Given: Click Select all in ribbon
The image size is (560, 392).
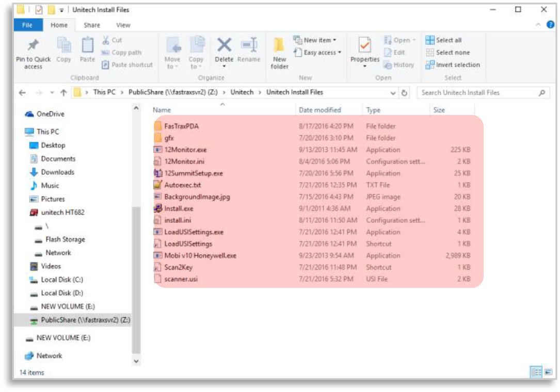Looking at the screenshot, I should 443,40.
